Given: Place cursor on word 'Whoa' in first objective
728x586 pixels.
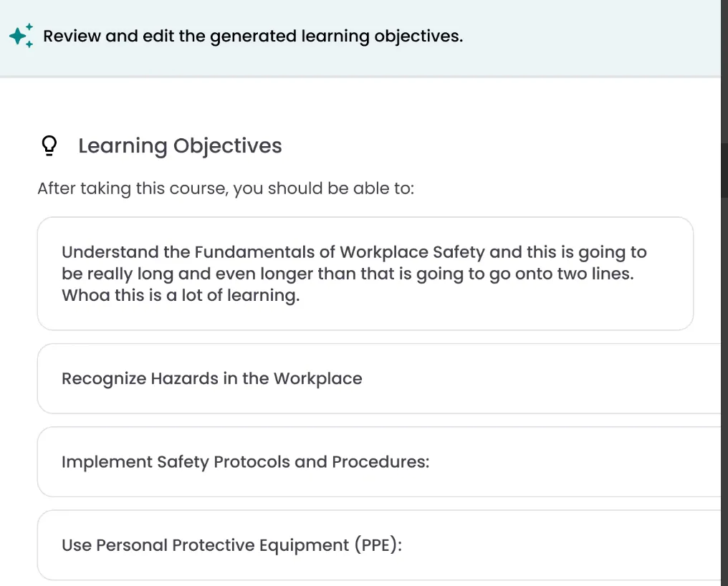Looking at the screenshot, I should coord(85,295).
